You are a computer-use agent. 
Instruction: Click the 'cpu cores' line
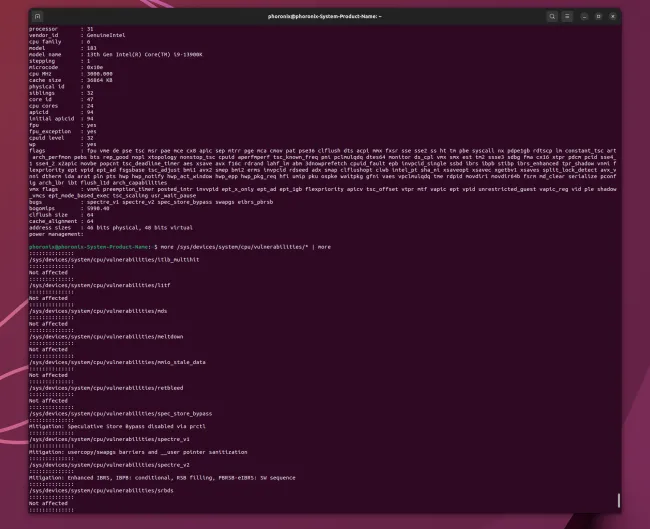pos(61,106)
